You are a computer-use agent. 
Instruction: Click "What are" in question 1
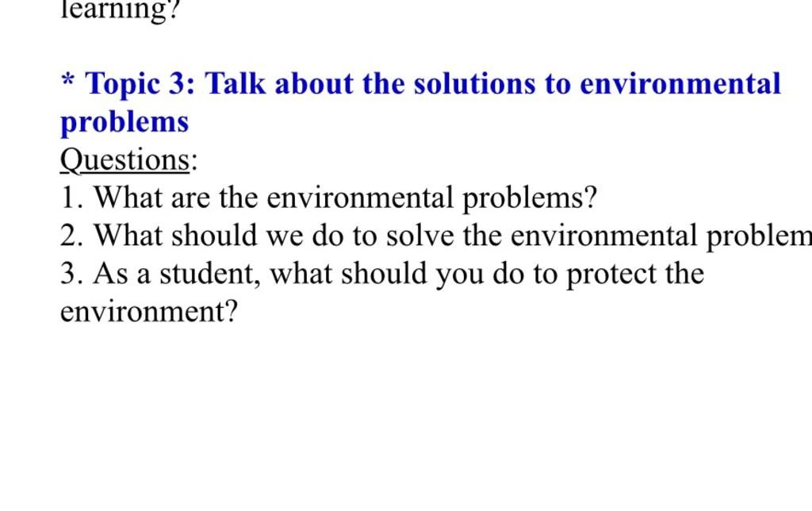(153, 198)
